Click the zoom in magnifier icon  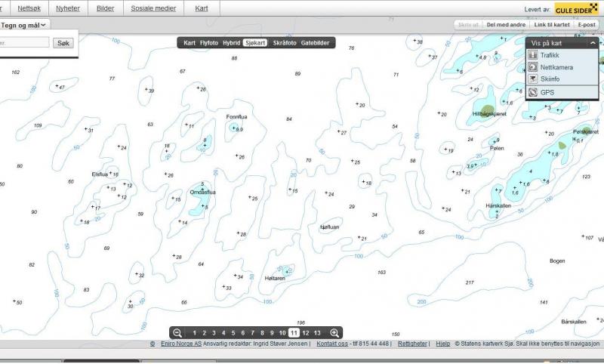[x=334, y=333]
